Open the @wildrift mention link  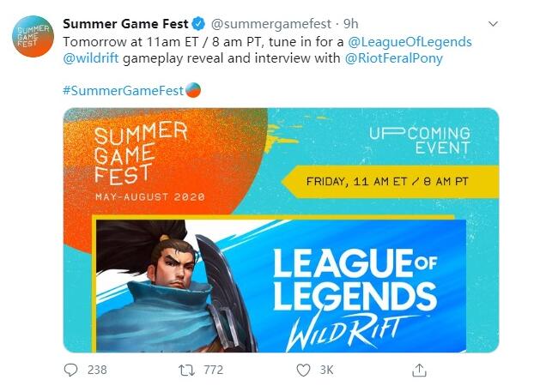point(93,59)
